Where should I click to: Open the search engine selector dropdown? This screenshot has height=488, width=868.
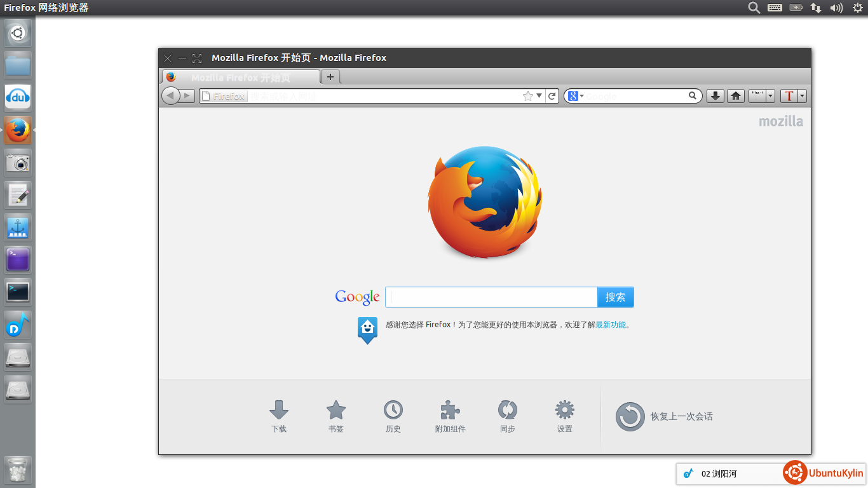point(576,96)
